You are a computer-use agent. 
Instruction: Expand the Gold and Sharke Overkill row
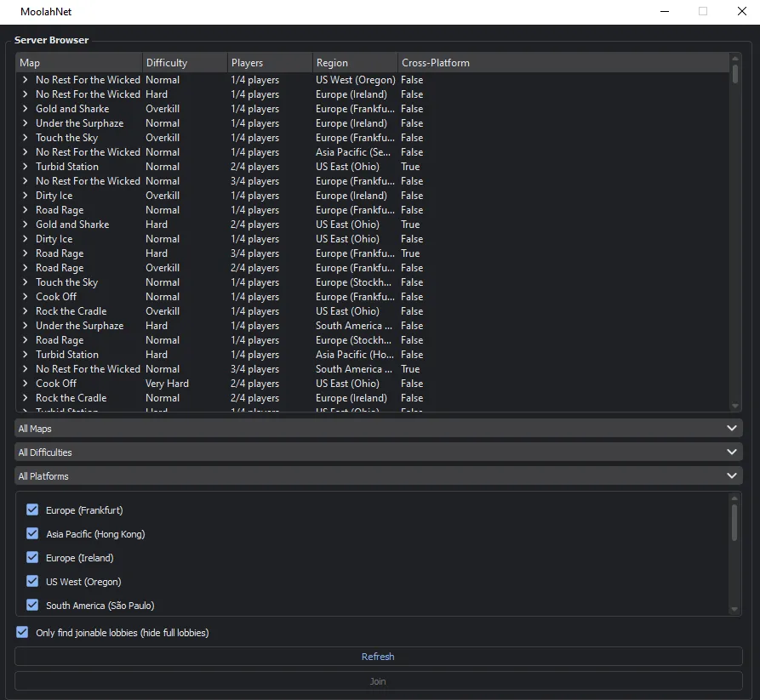[x=25, y=109]
